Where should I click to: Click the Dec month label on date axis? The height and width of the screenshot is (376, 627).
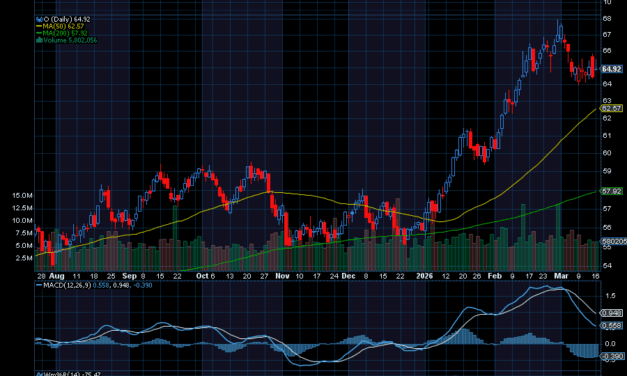tap(348, 276)
